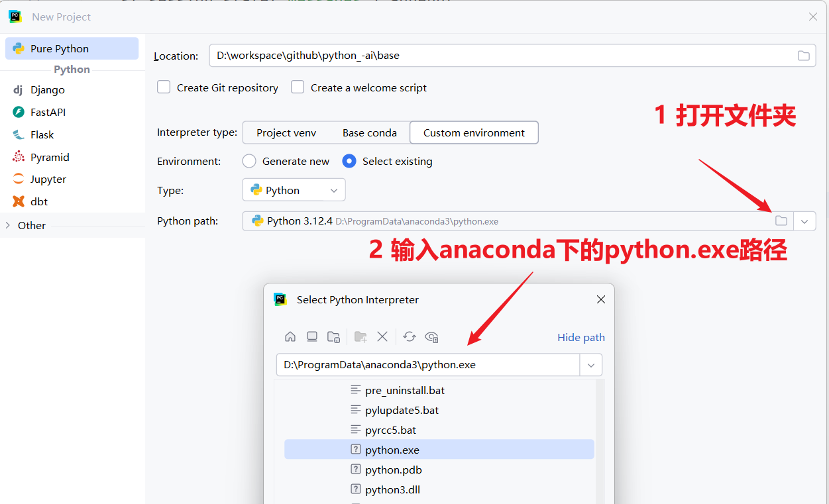Open the Type Python dropdown

pyautogui.click(x=294, y=190)
